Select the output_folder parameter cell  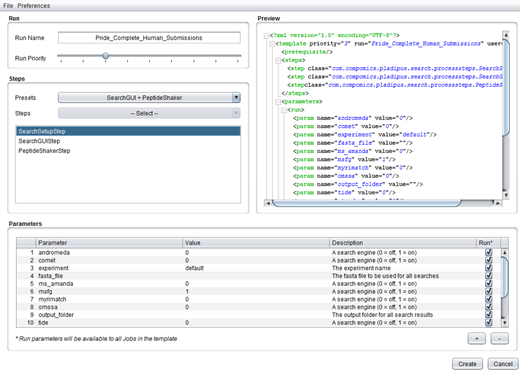[109, 315]
